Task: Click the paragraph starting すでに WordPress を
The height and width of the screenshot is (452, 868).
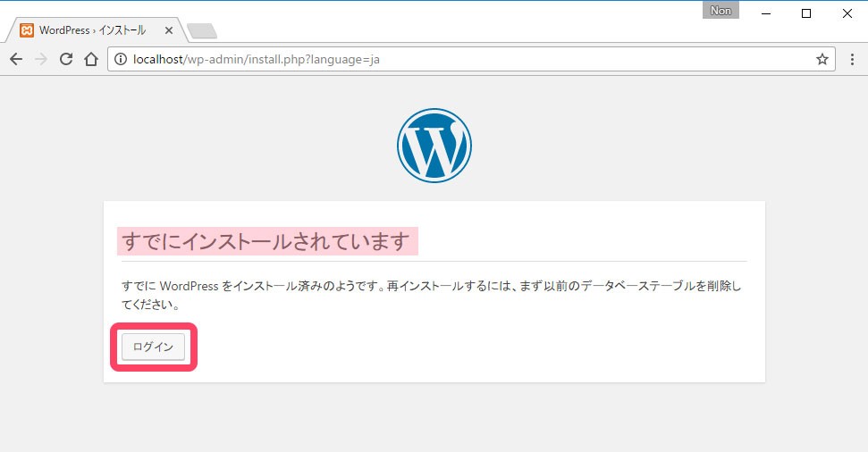Action: click(x=431, y=295)
